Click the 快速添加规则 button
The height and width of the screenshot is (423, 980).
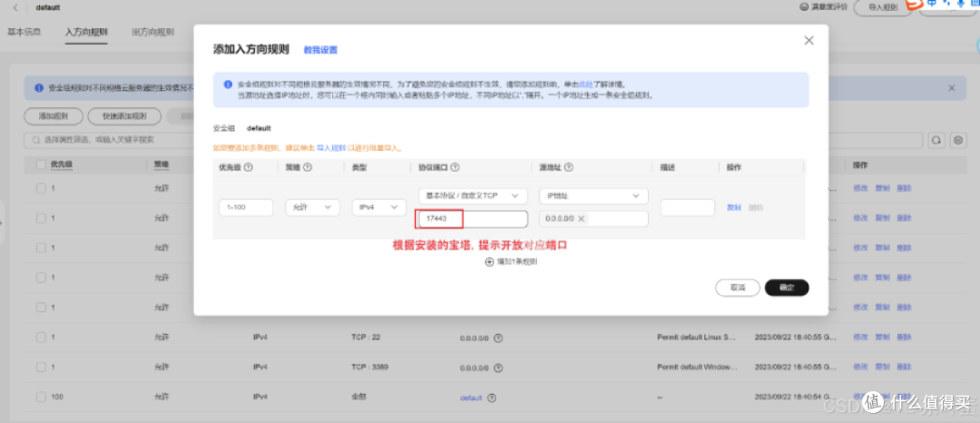tap(124, 116)
